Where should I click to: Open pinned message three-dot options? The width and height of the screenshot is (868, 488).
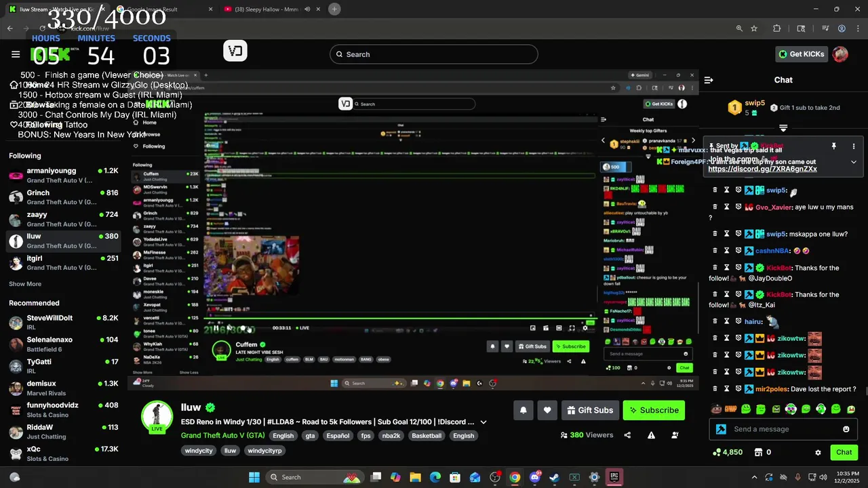tap(854, 146)
